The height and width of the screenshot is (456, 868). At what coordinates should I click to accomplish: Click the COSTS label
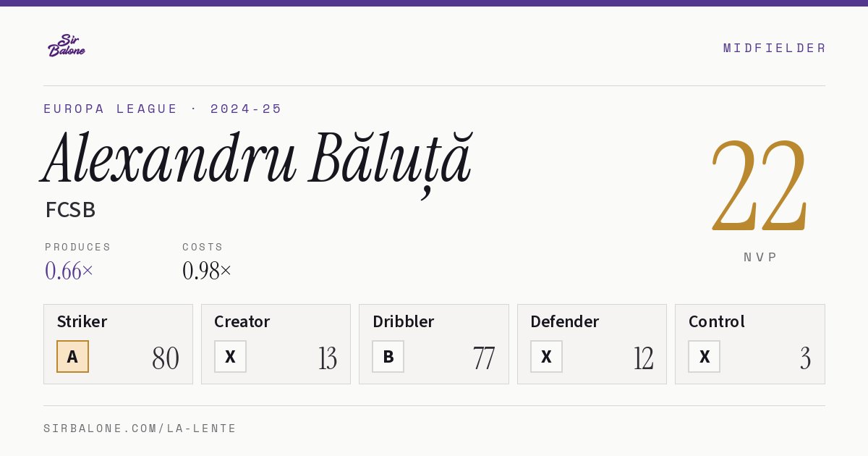[x=203, y=247]
